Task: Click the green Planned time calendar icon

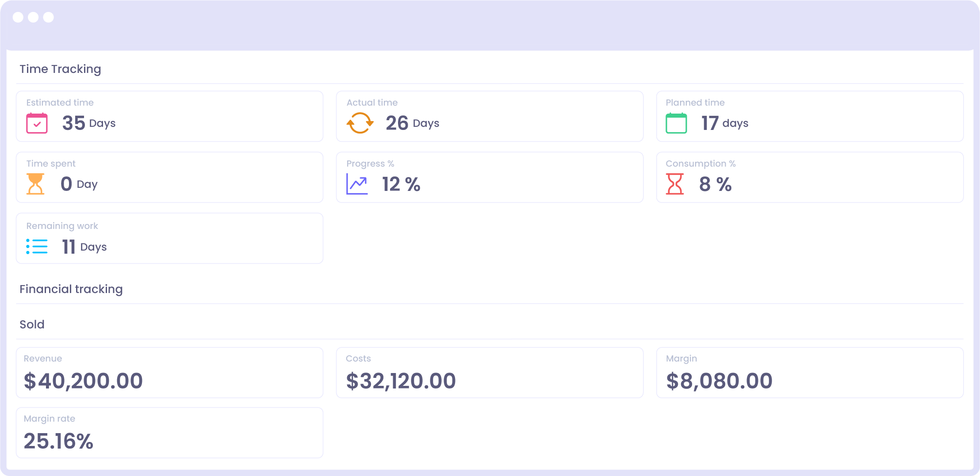Action: [x=676, y=123]
